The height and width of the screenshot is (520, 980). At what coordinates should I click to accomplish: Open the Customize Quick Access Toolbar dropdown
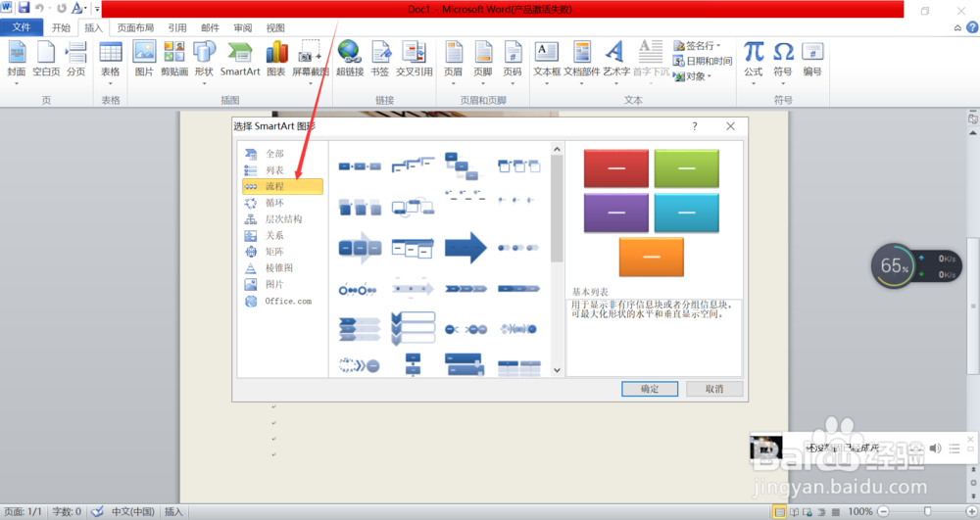(x=97, y=9)
